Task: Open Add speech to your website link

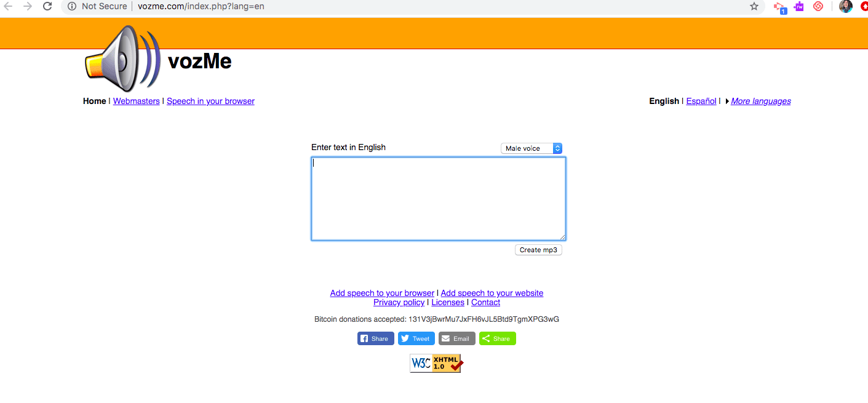Action: point(492,293)
